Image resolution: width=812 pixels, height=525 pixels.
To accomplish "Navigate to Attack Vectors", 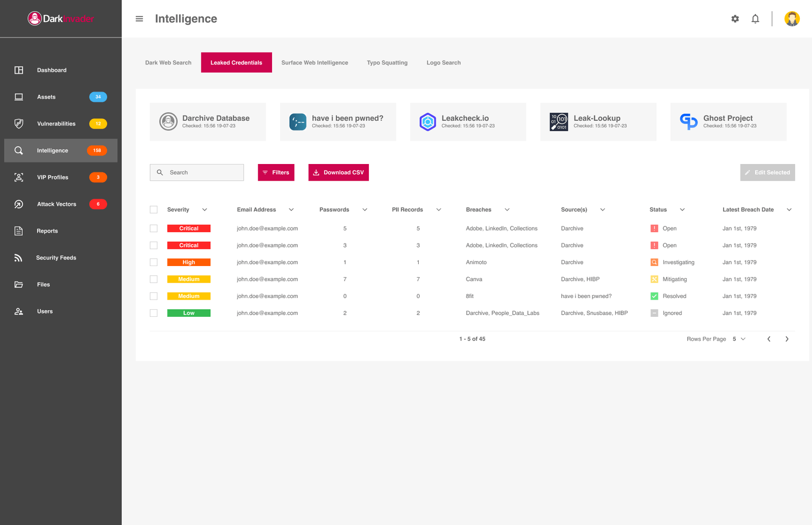I will pos(56,204).
